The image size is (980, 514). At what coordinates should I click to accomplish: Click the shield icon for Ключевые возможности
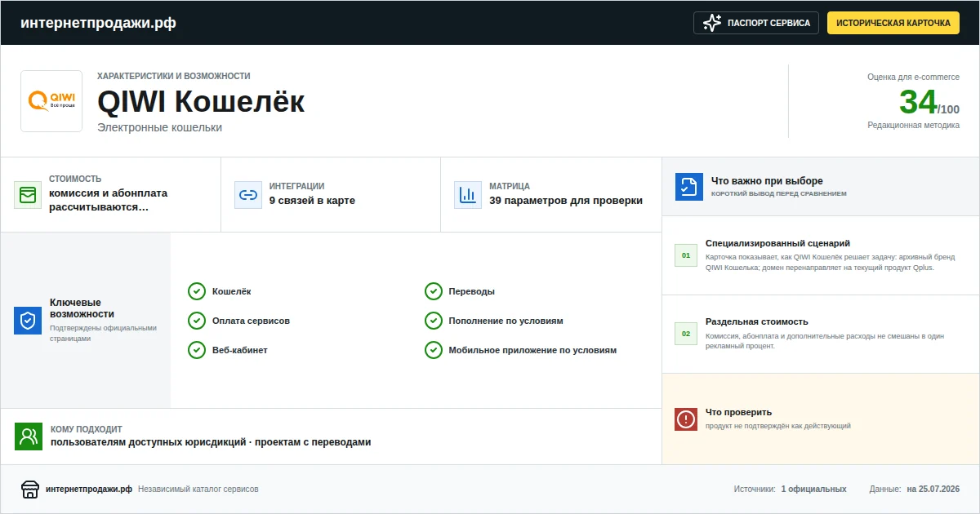pos(28,321)
